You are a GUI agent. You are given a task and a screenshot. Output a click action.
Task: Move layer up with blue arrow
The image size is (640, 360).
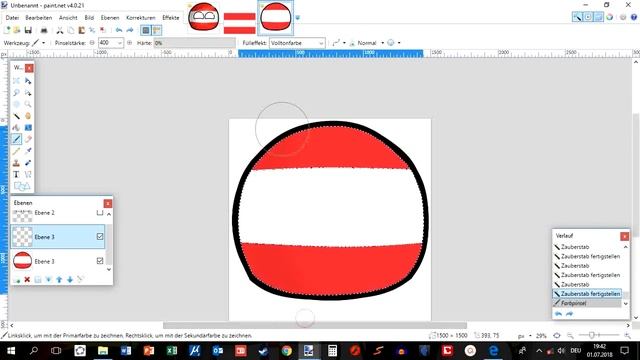(x=59, y=280)
